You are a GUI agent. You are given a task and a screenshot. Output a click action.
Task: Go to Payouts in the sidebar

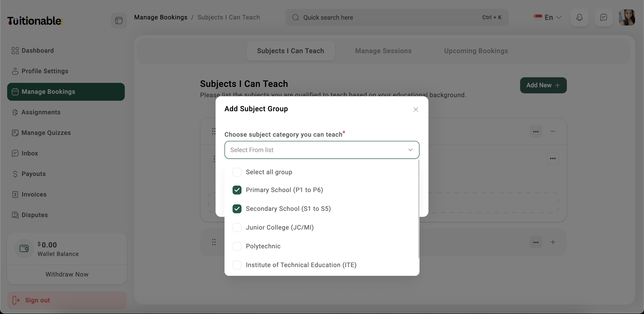pos(34,174)
